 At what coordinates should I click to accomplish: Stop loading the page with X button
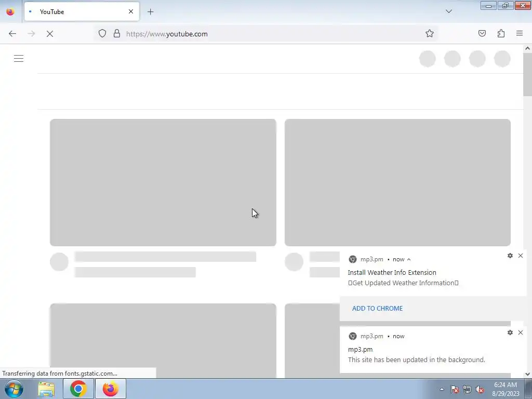(50, 34)
